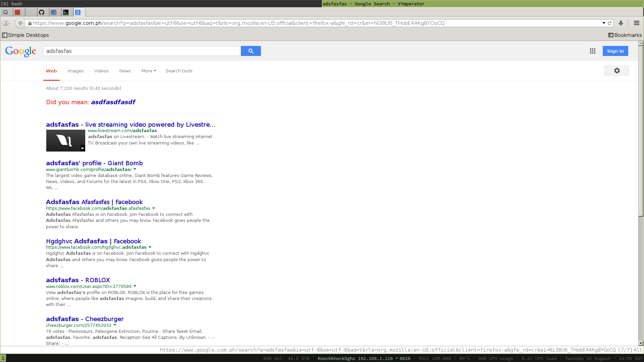Click the KnockKnock5ghz wifi status entry

click(x=364, y=358)
